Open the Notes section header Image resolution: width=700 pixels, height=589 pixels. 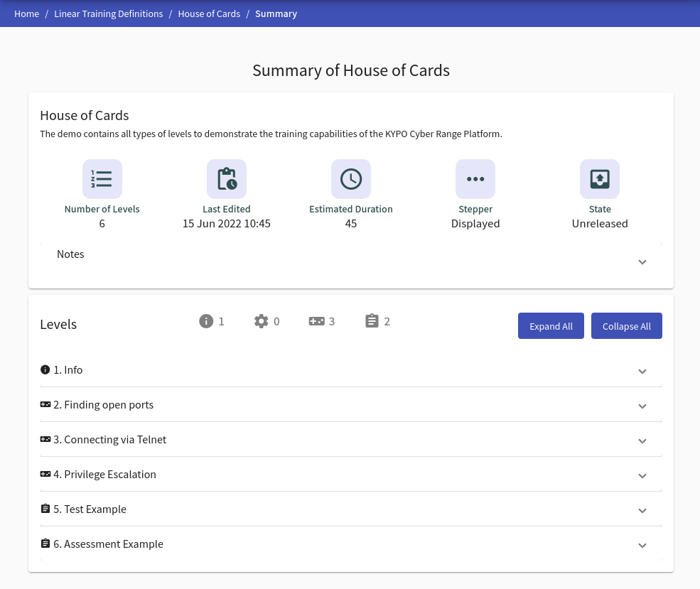click(x=351, y=259)
